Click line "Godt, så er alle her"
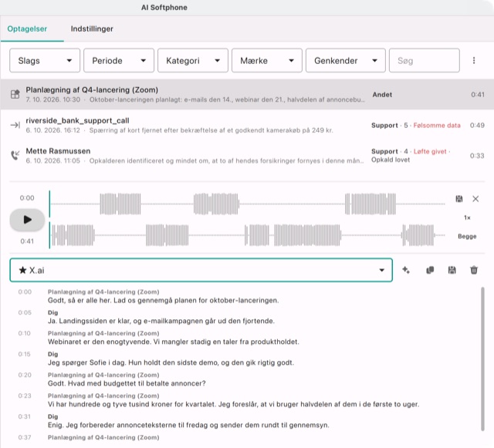Image resolution: width=494 pixels, height=448 pixels. point(163,301)
